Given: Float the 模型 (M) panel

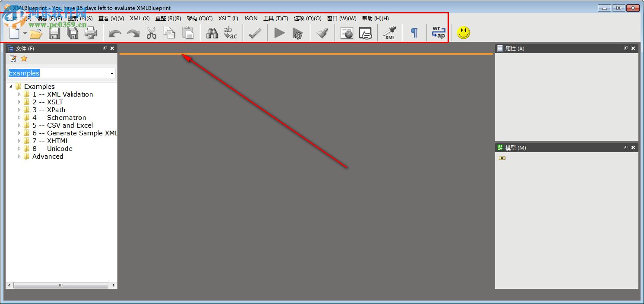Looking at the screenshot, I should coord(626,148).
